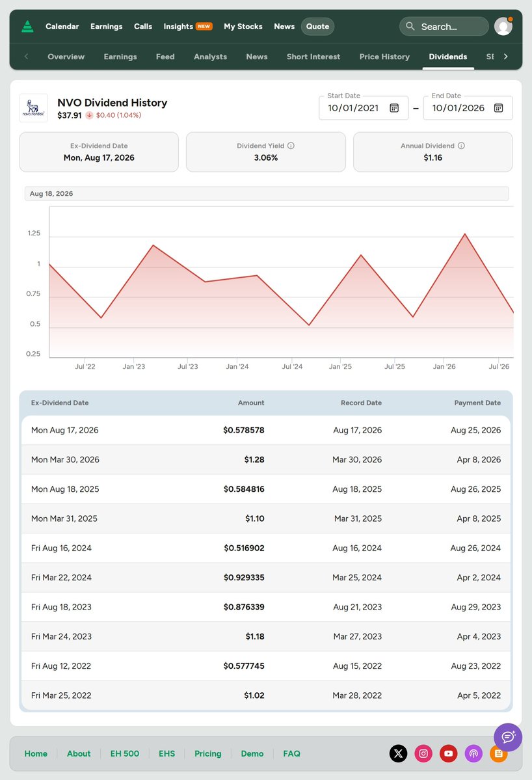Click the Payment Date column header
The width and height of the screenshot is (532, 780).
pyautogui.click(x=477, y=403)
